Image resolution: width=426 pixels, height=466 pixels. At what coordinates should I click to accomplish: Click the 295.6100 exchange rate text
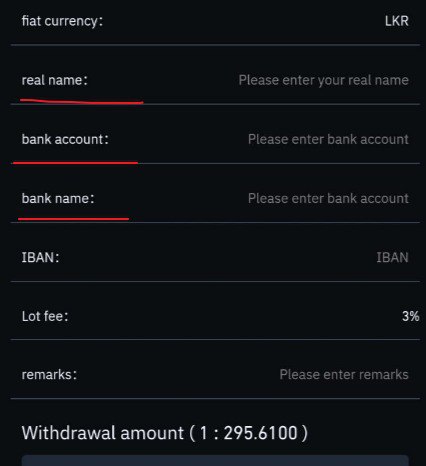[x=260, y=433]
